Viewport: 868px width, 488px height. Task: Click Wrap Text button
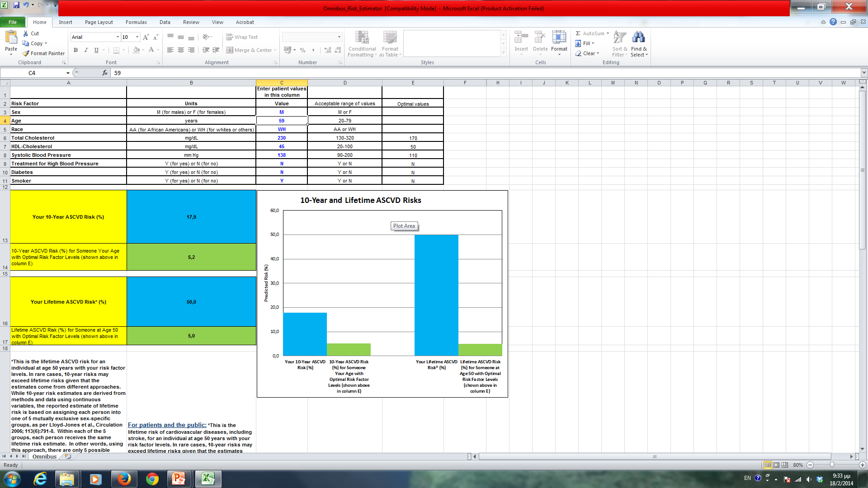point(242,37)
